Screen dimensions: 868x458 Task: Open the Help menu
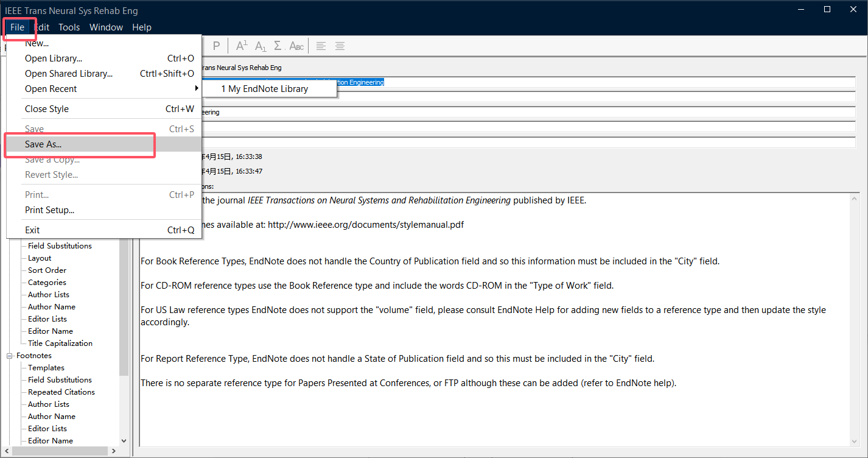tap(142, 27)
